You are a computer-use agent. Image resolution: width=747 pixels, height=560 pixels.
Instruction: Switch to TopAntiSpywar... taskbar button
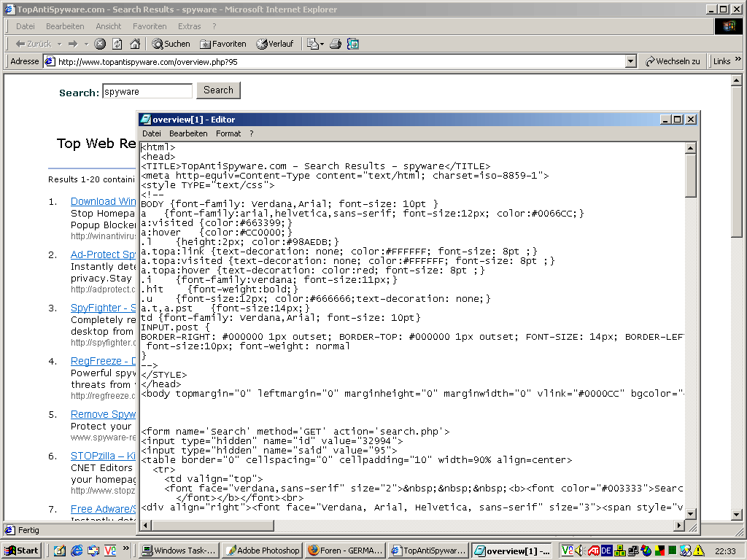(x=427, y=551)
